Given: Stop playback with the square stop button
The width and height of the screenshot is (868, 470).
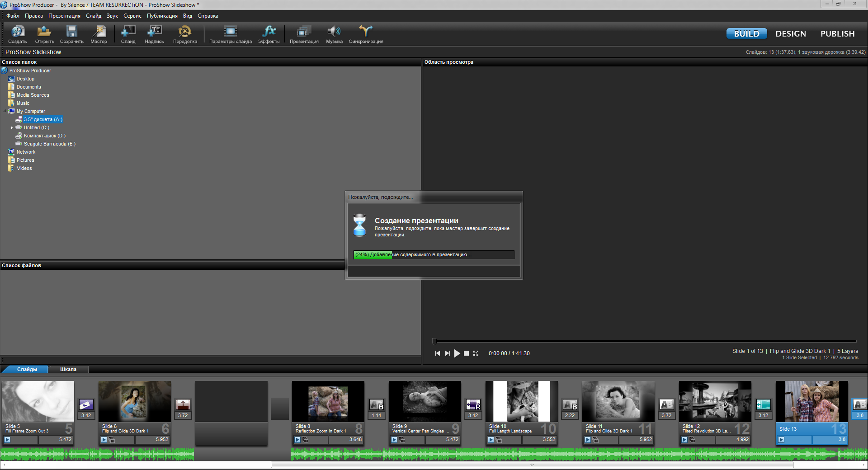Looking at the screenshot, I should click(x=466, y=353).
